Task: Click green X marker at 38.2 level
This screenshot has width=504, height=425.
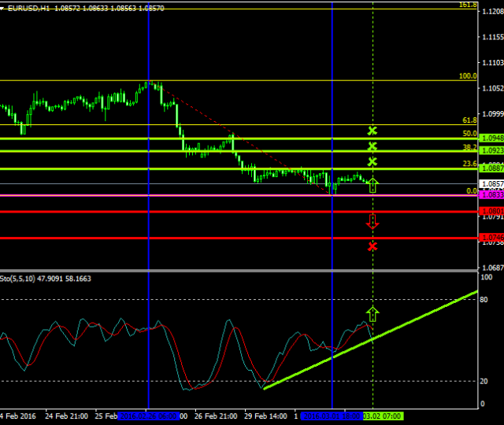Action: 372,146
